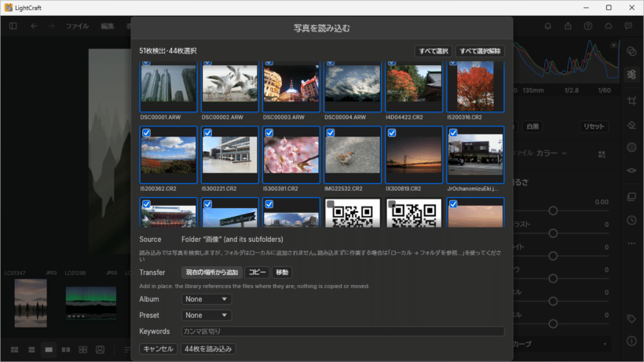644x362 pixels.
Task: Select the コピー transfer option
Action: point(257,272)
